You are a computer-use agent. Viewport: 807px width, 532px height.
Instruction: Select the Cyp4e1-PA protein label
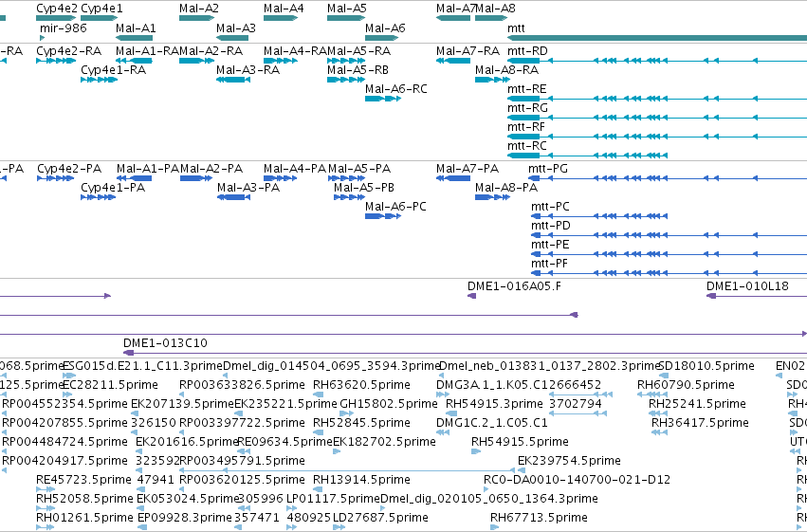[113, 187]
